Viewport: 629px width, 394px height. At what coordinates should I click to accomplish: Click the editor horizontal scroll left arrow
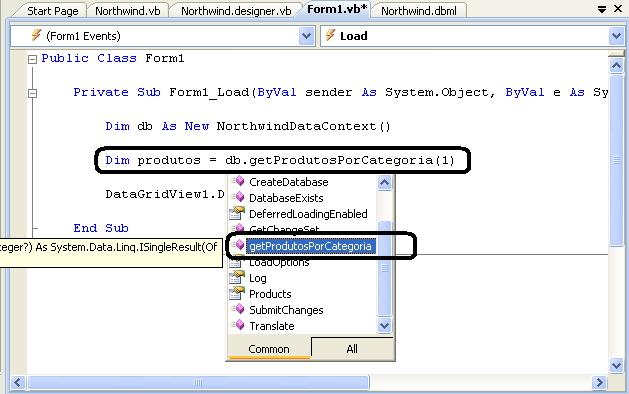click(x=18, y=382)
